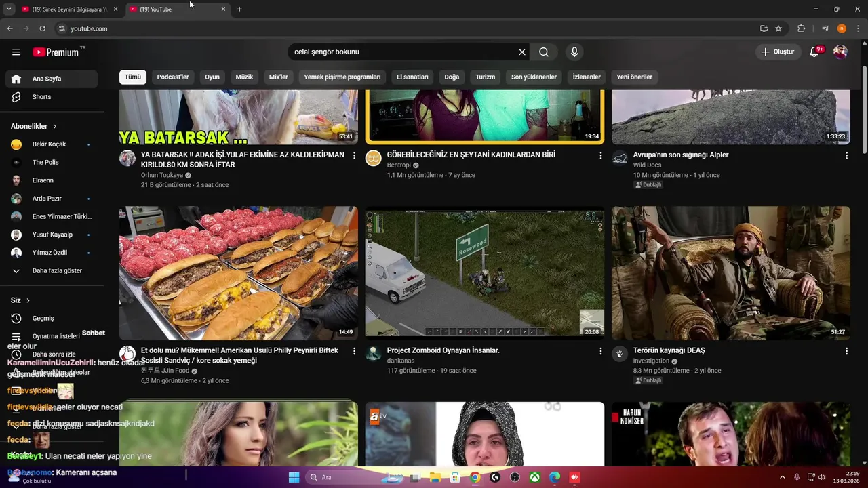Click the magnifier search button
The width and height of the screenshot is (868, 488).
(x=544, y=52)
